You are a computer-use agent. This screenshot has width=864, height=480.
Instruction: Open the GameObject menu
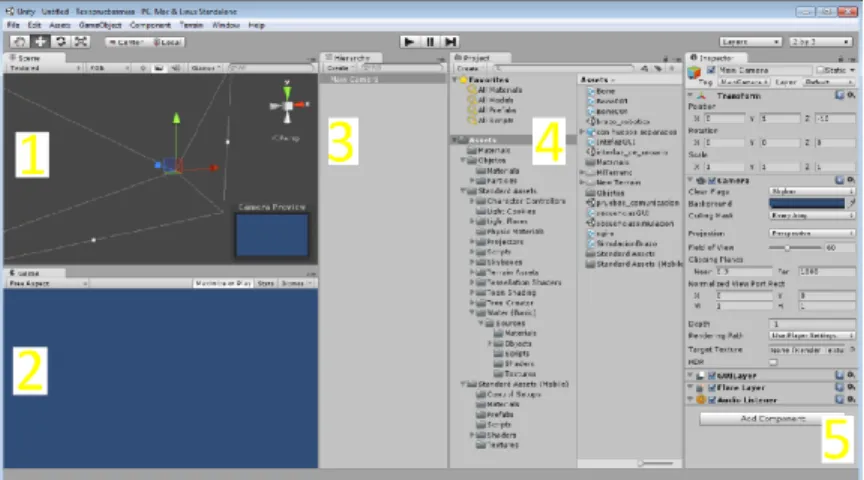(x=100, y=25)
